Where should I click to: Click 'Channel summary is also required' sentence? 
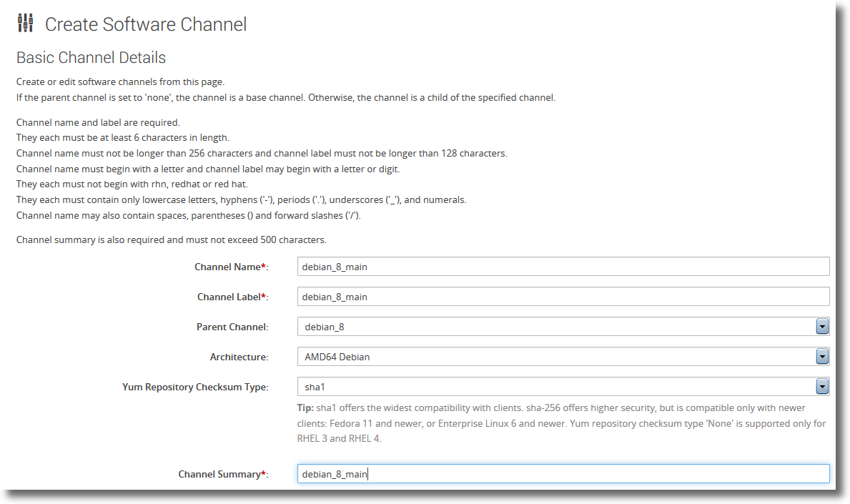pyautogui.click(x=172, y=239)
